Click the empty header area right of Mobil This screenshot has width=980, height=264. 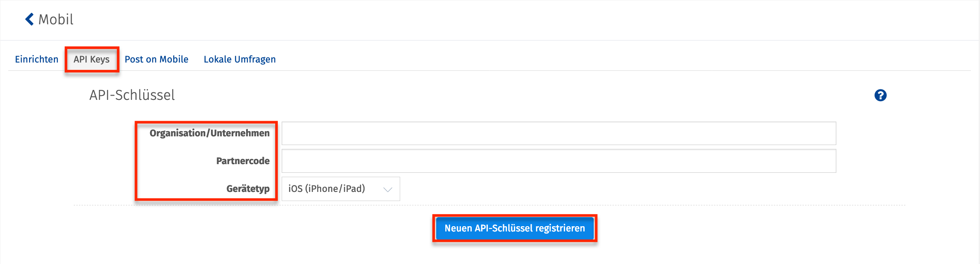521,20
